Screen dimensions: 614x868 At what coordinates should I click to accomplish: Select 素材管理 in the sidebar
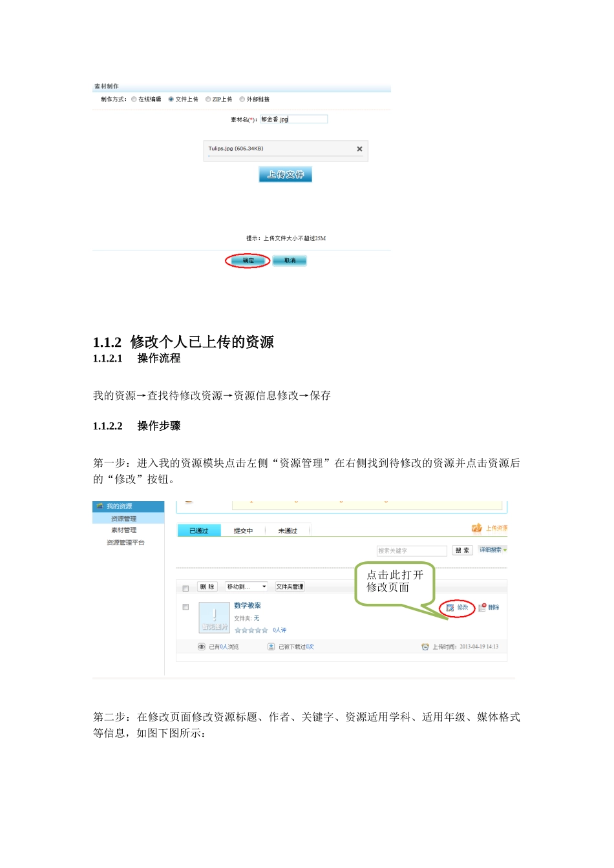click(123, 530)
